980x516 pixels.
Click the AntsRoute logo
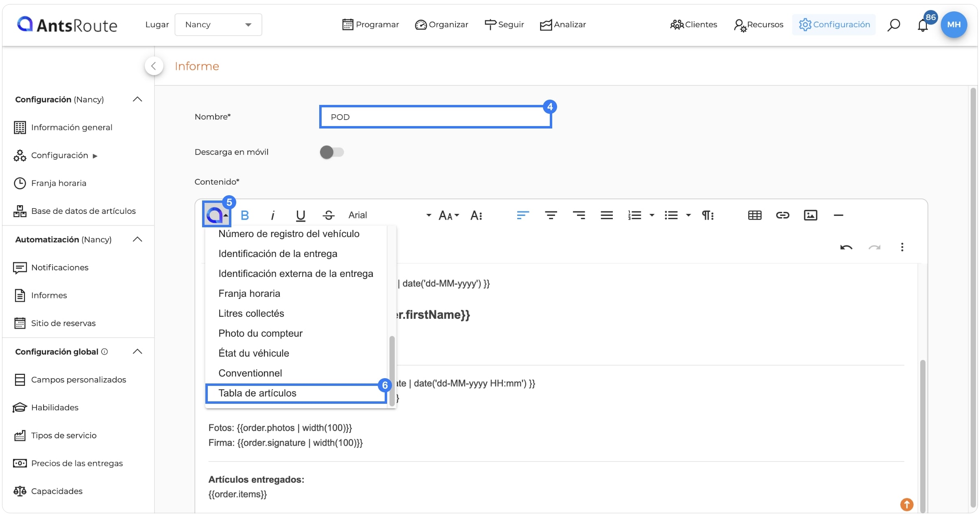click(67, 25)
